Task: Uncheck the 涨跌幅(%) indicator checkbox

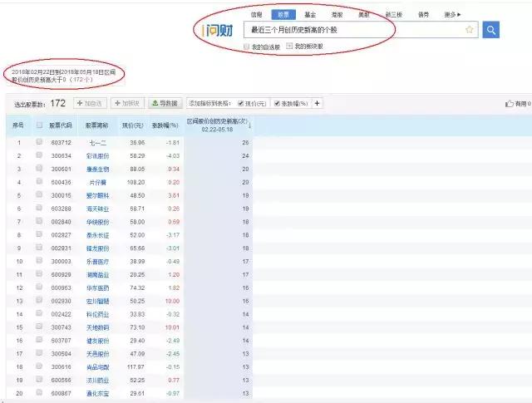Action: [277, 103]
